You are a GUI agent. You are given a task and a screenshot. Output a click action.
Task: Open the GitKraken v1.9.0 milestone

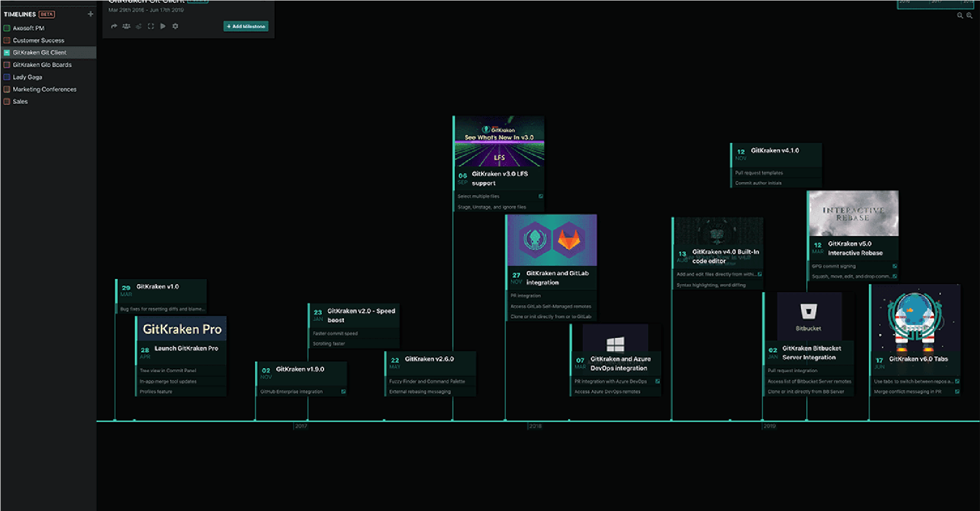coord(301,378)
